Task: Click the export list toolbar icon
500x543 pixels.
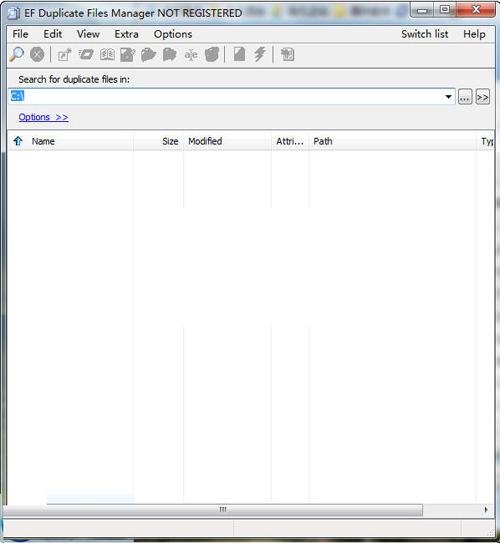Action: pos(287,54)
